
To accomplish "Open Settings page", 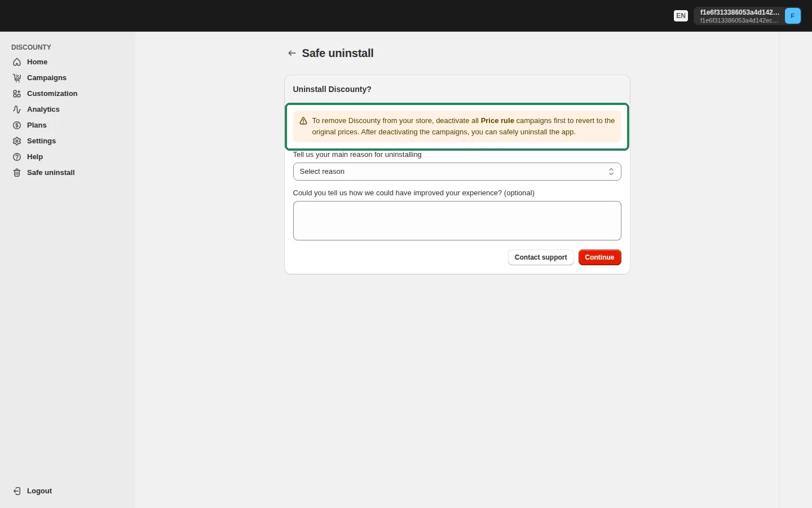I will coord(42,141).
